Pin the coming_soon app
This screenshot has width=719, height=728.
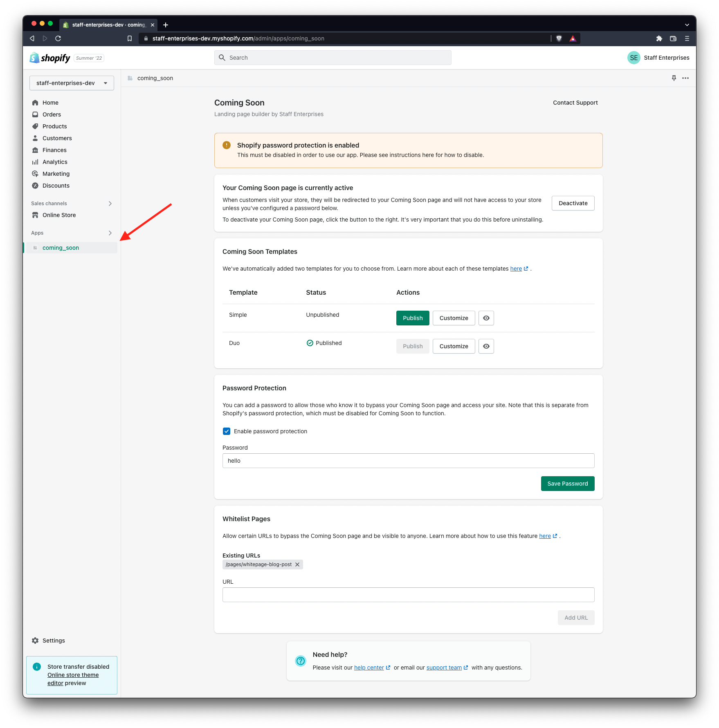click(674, 78)
